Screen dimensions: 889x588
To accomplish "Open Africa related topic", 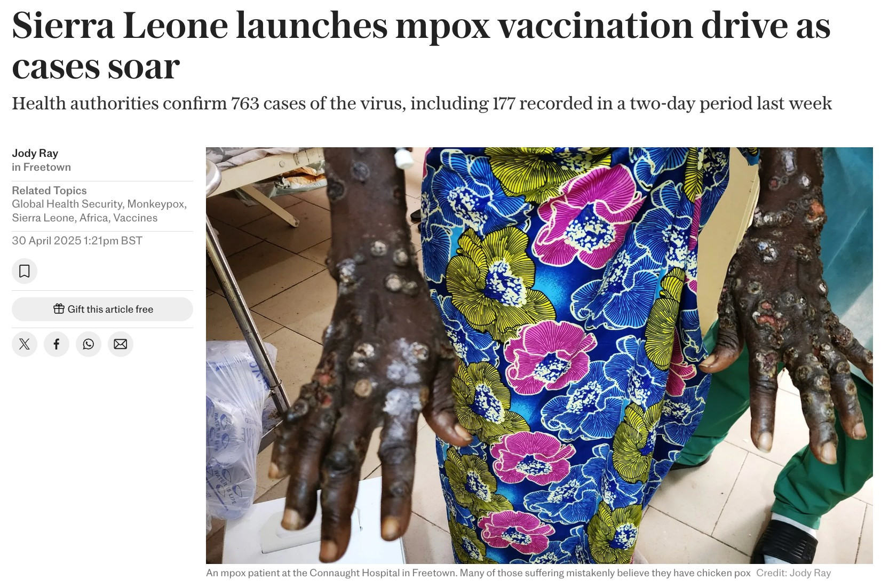I will point(93,218).
